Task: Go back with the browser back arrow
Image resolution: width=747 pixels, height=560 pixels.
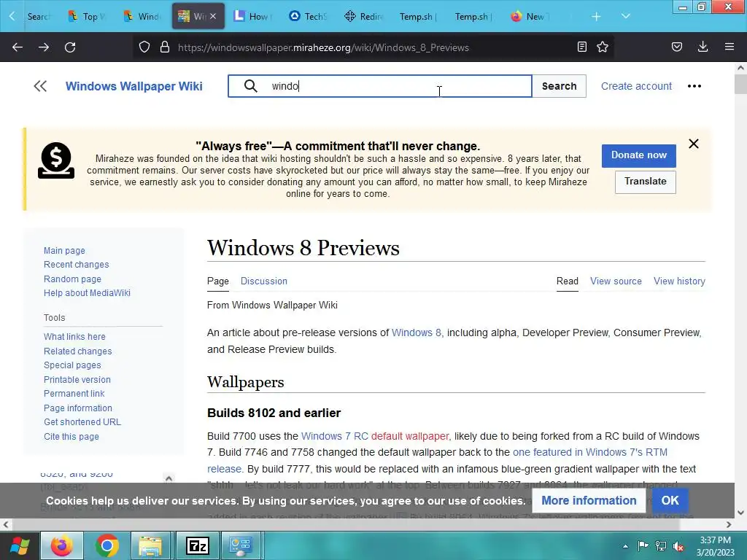Action: click(x=18, y=47)
